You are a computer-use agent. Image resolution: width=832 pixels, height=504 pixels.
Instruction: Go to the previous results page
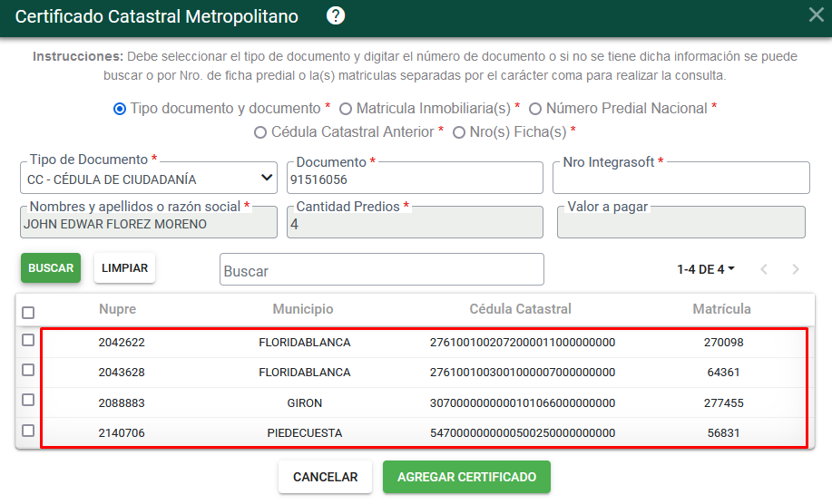[x=764, y=269]
